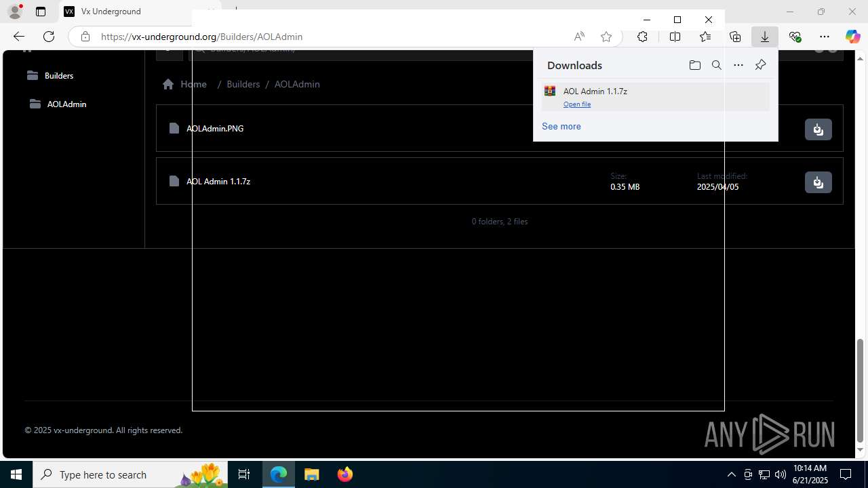Screen dimensions: 868x488
Task: Reload the current page
Action: point(49,37)
